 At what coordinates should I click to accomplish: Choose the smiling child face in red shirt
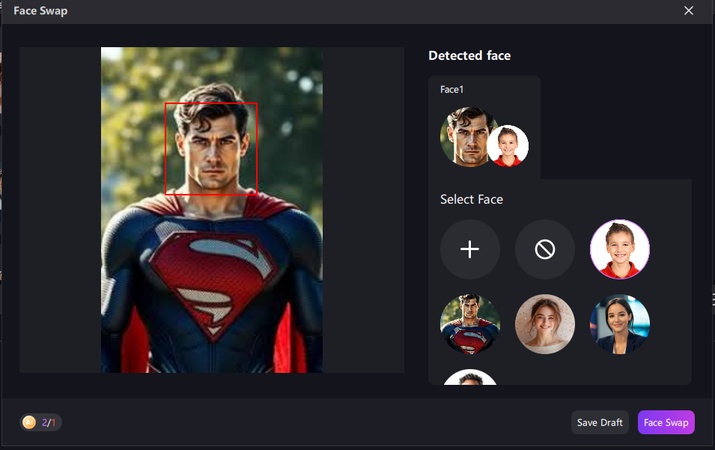[x=620, y=249]
